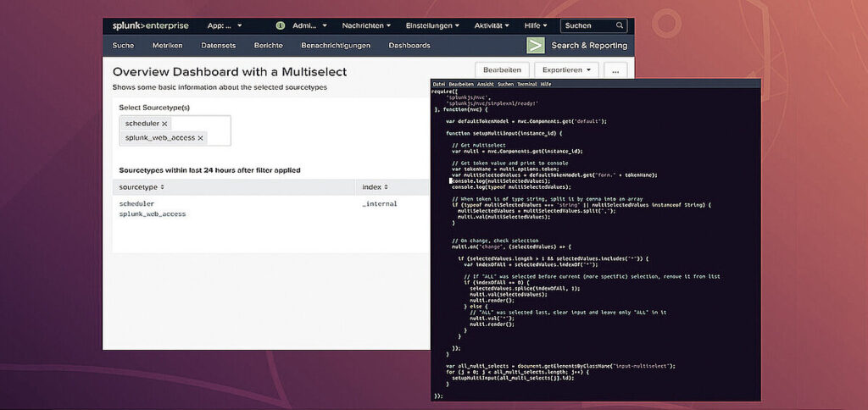Screen dimensions: 868x410
Task: Open the Admin user dropdown
Action: pyautogui.click(x=309, y=25)
